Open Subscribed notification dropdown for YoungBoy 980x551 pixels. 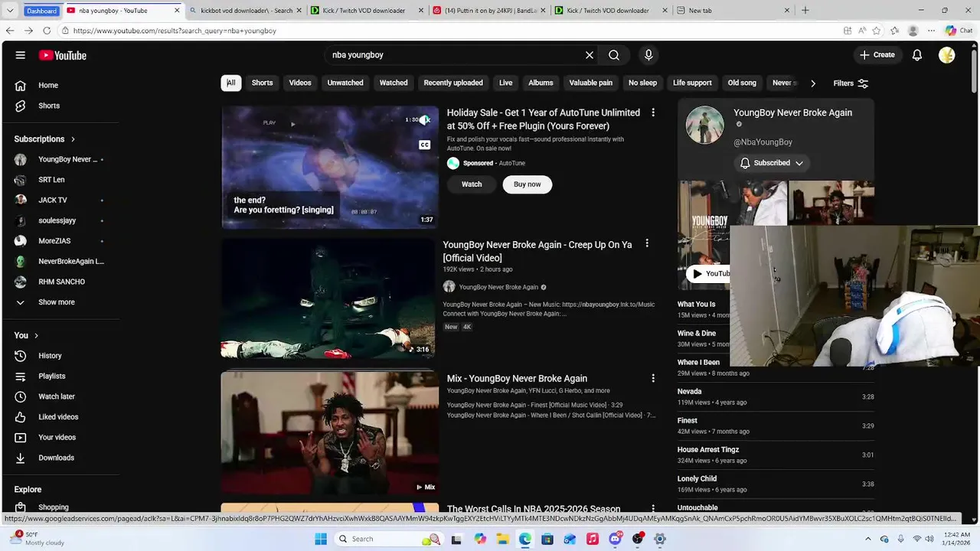coord(772,163)
